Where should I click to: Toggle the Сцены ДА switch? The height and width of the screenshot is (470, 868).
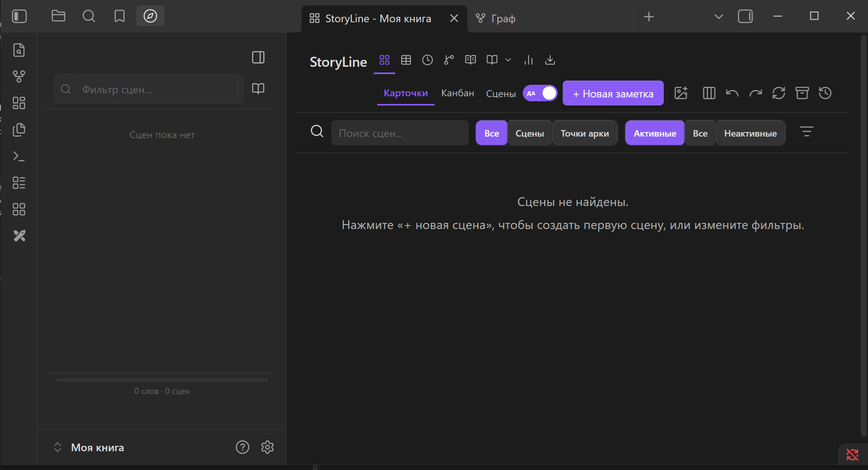click(540, 93)
